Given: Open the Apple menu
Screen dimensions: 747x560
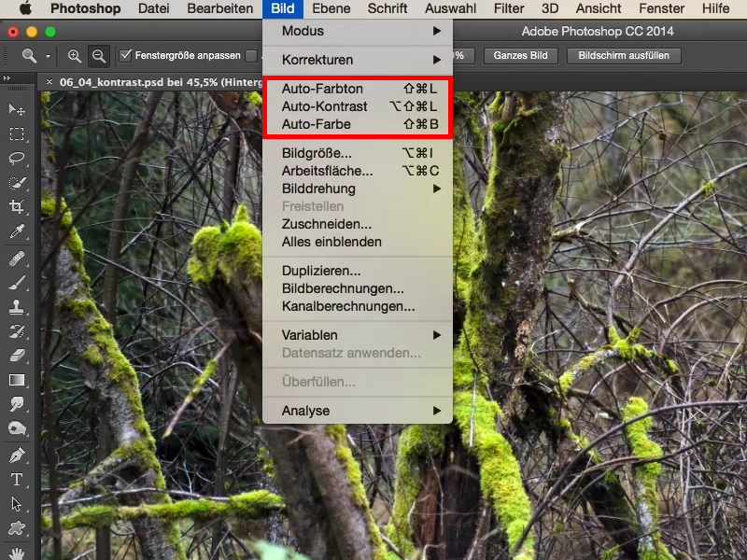Looking at the screenshot, I should pyautogui.click(x=25, y=8).
